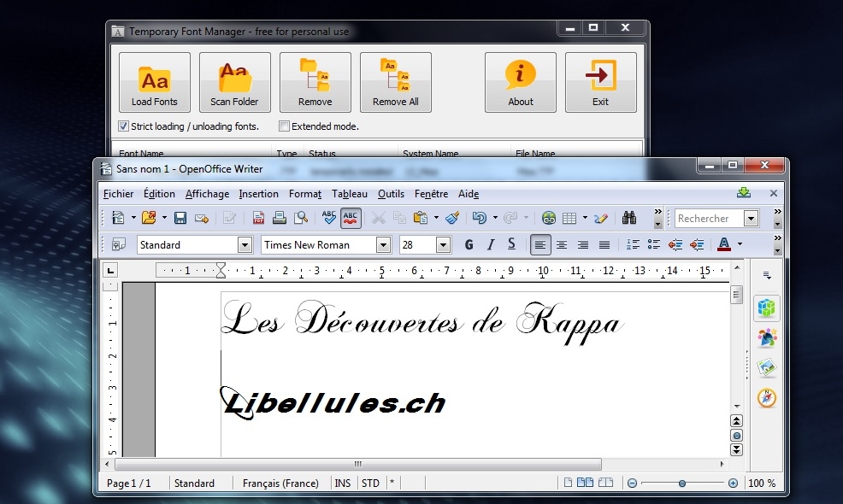Click the Format Paintbrush icon
Viewport: 843px width, 504px height.
pos(452,218)
